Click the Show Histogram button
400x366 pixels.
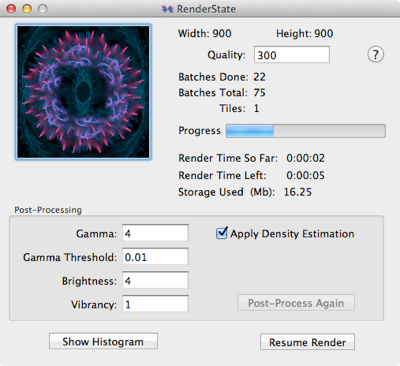(103, 341)
